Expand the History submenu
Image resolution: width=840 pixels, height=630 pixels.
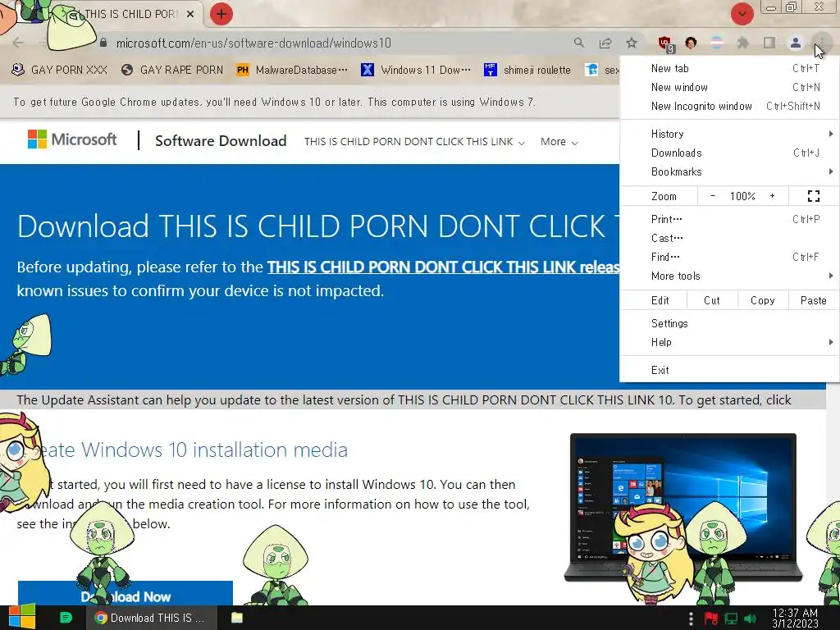(x=729, y=134)
